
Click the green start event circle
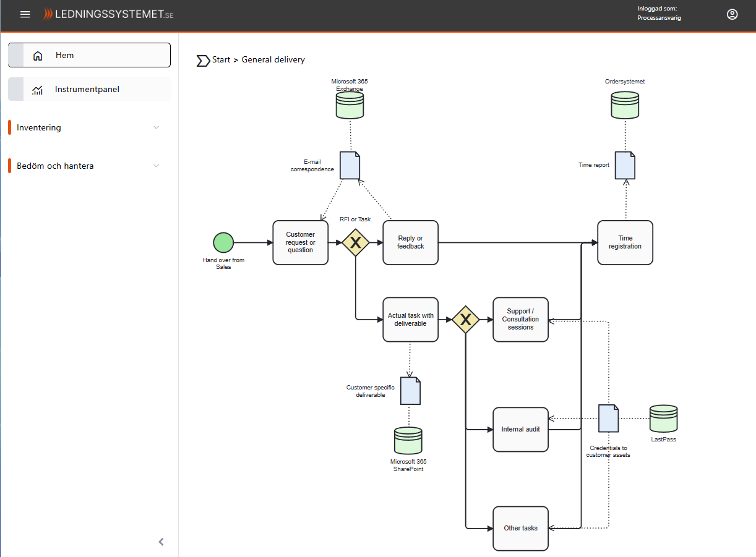223,243
